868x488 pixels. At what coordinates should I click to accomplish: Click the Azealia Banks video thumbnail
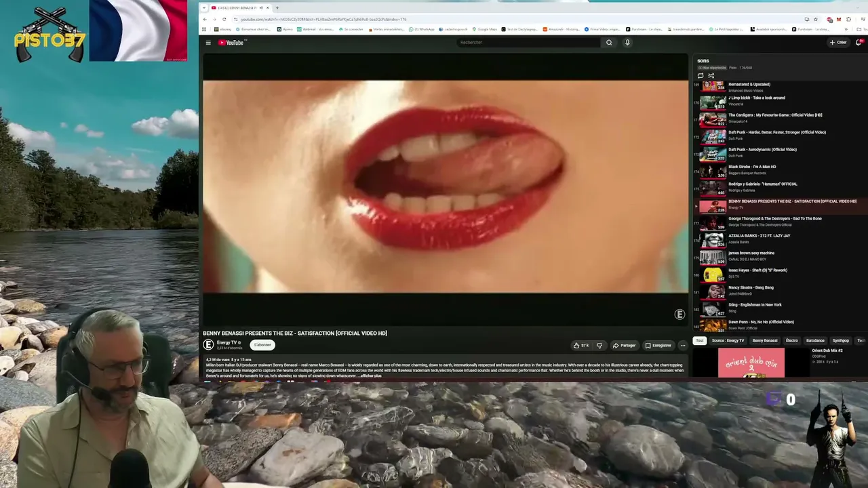(713, 240)
